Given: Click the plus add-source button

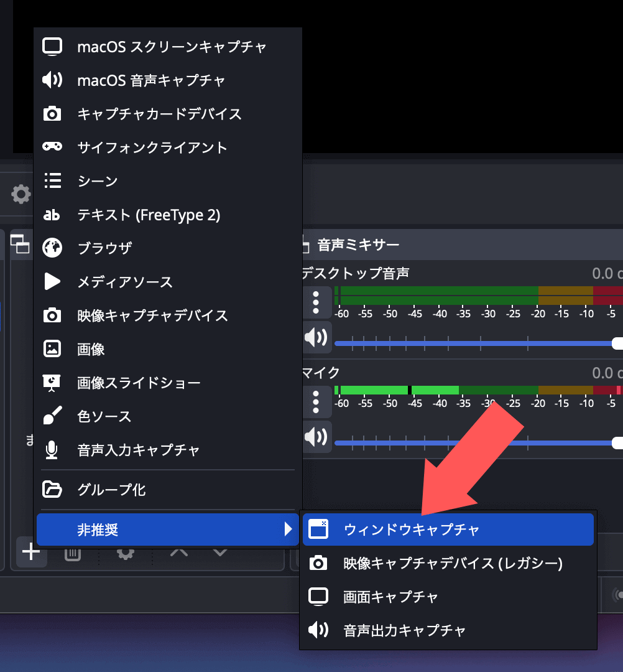Looking at the screenshot, I should [x=31, y=552].
